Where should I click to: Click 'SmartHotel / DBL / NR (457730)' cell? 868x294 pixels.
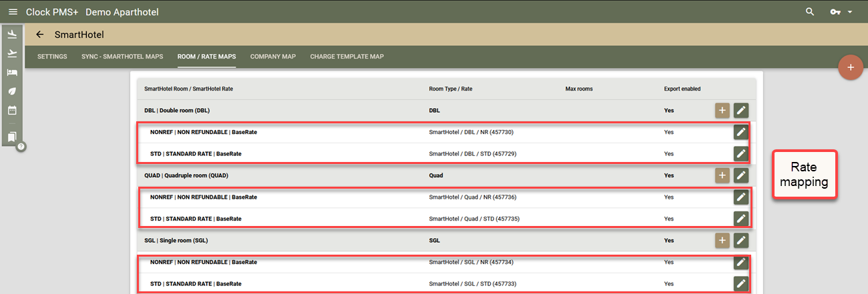coord(471,132)
